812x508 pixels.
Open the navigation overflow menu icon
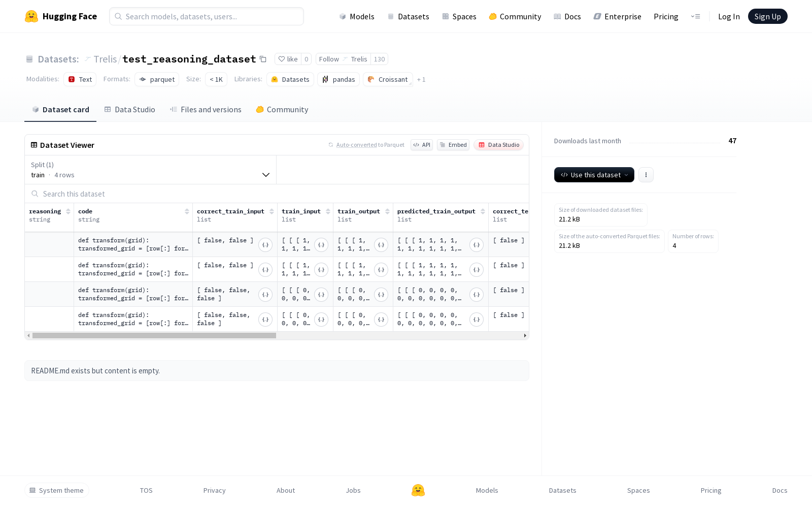coord(695,16)
